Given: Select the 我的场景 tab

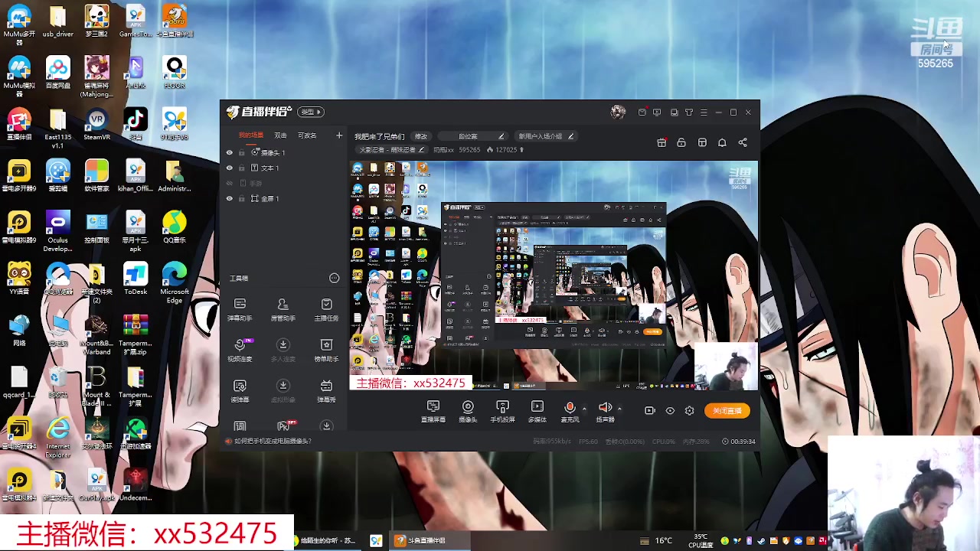Looking at the screenshot, I should [250, 135].
